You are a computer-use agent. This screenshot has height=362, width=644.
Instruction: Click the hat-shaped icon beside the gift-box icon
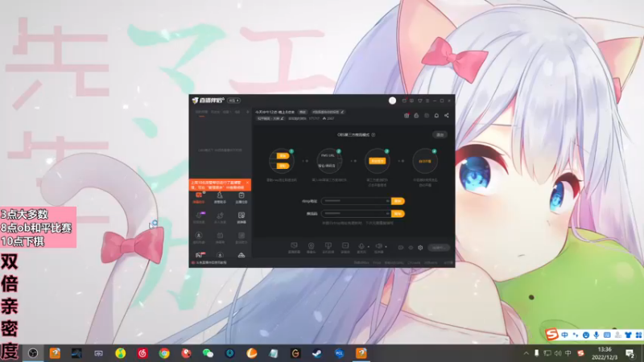[416, 116]
